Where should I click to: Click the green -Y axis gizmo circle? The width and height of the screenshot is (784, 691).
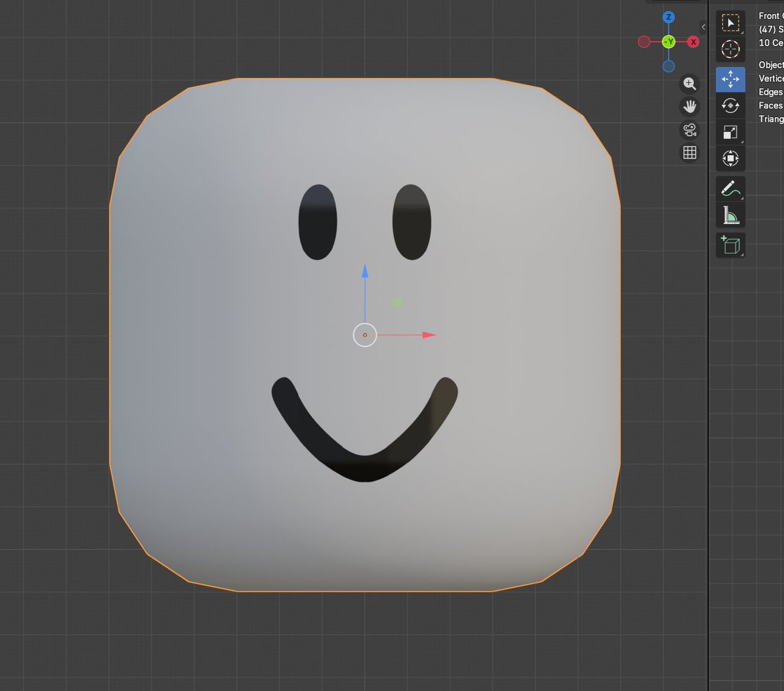(x=668, y=42)
